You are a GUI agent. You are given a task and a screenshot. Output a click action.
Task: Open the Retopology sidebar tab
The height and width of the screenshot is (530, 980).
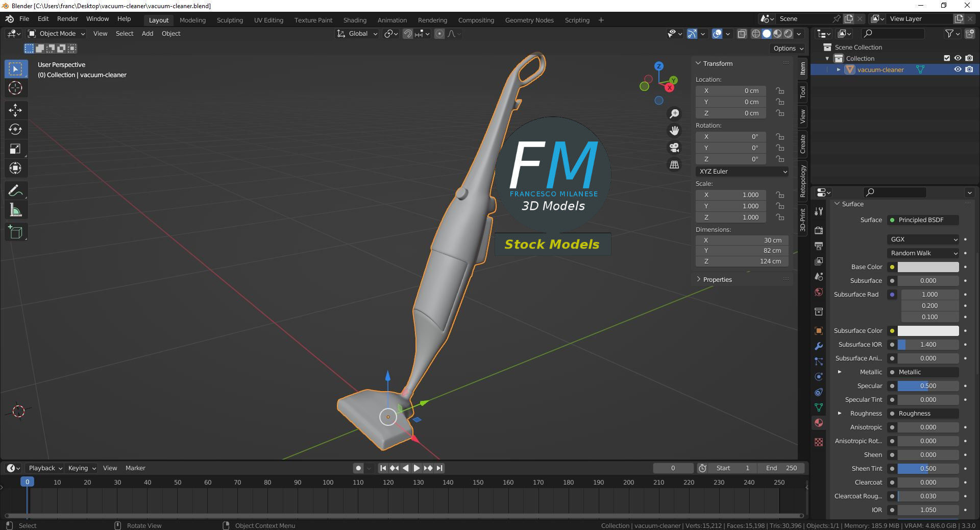click(803, 181)
